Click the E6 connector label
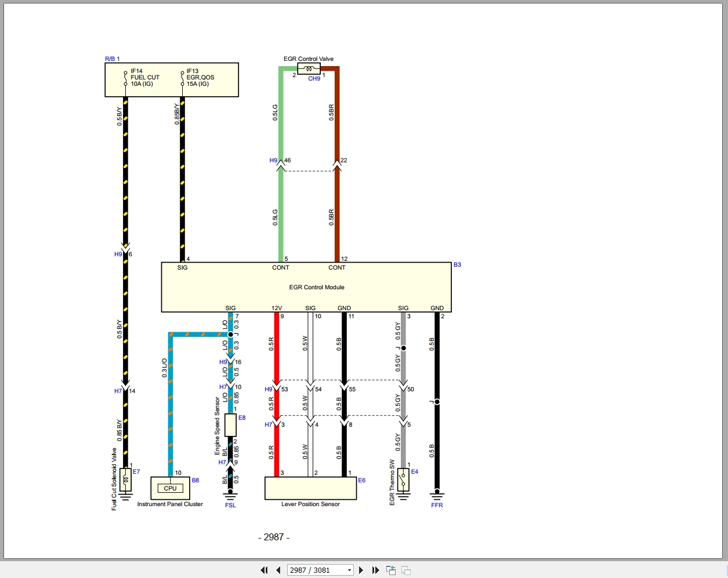 point(361,480)
